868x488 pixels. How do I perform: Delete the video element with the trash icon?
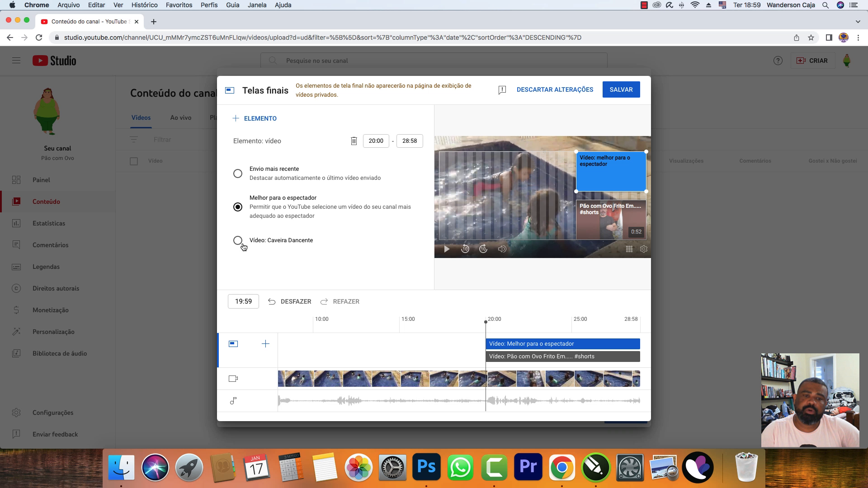pos(354,141)
